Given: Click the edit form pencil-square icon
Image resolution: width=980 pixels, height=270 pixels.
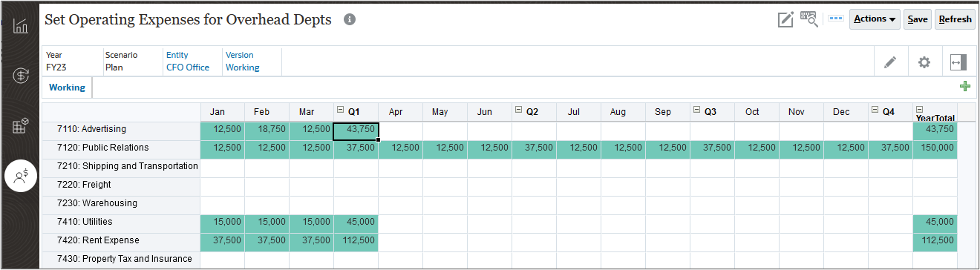Looking at the screenshot, I should pyautogui.click(x=785, y=19).
